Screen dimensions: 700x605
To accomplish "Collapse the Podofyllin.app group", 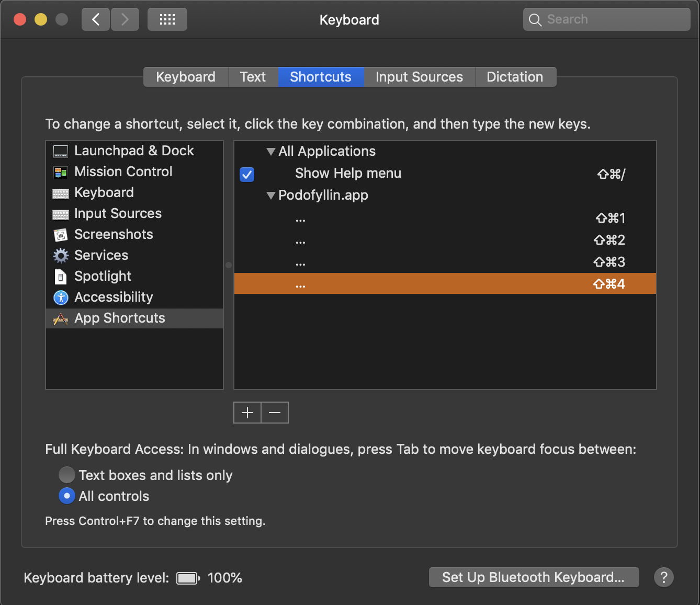I will pyautogui.click(x=271, y=196).
